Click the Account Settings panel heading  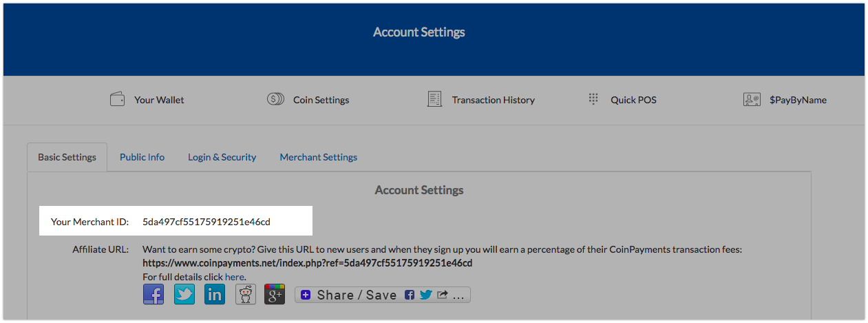click(419, 190)
